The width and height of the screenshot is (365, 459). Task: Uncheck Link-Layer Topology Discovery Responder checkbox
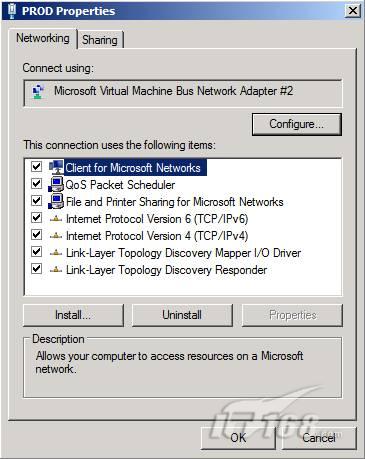tap(36, 269)
